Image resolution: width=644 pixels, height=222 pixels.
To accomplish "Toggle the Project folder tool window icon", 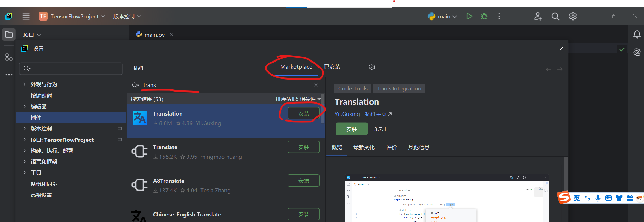I will pos(9,35).
